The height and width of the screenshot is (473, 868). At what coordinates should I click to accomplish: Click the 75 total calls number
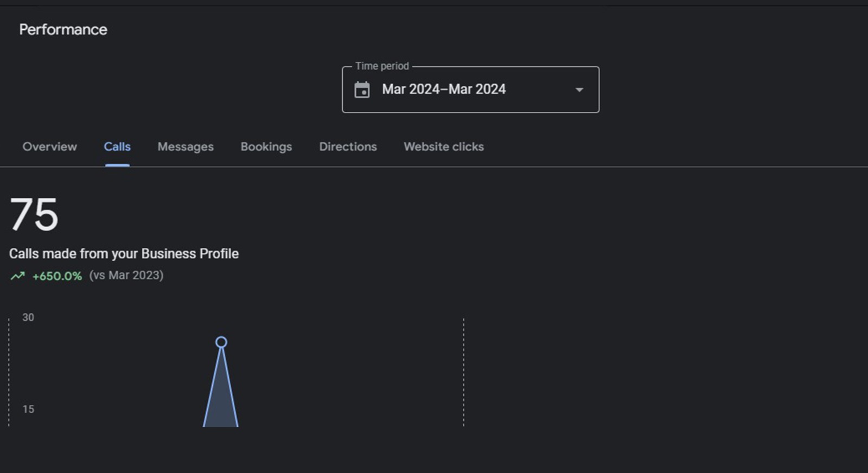tap(34, 215)
